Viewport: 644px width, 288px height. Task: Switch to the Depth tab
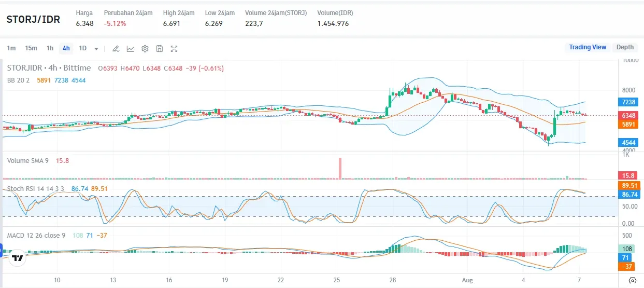click(x=625, y=47)
